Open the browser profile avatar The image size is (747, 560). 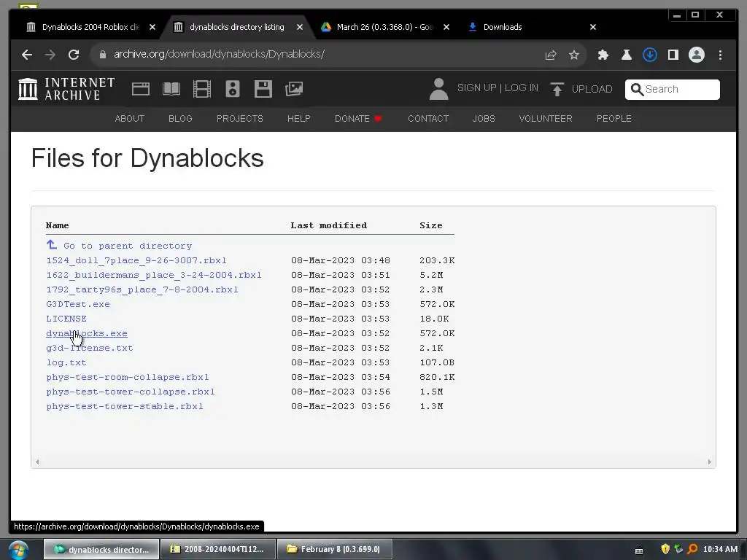pyautogui.click(x=697, y=55)
